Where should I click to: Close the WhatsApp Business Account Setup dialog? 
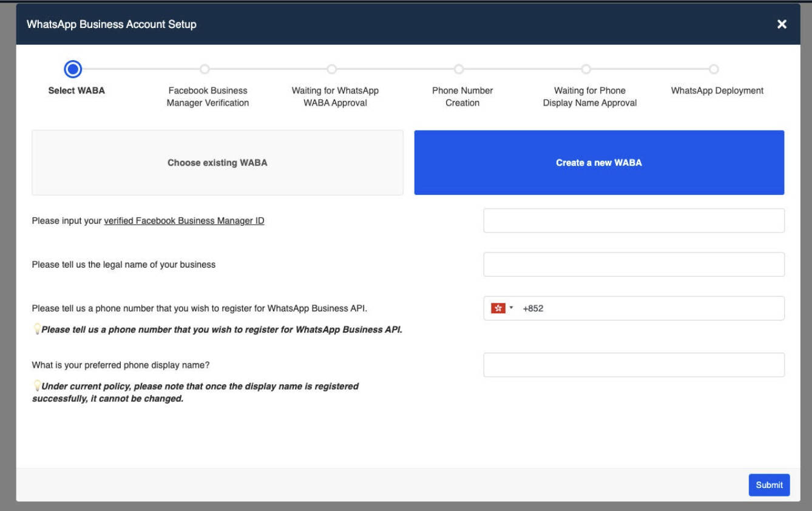[x=782, y=24]
